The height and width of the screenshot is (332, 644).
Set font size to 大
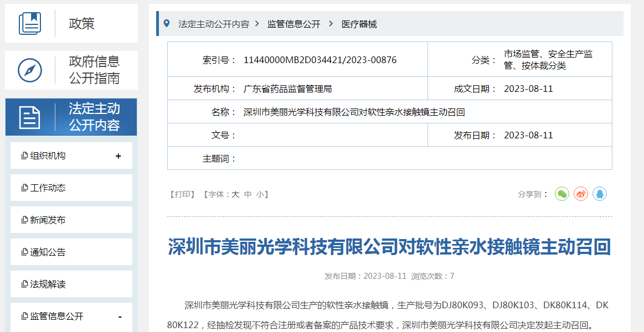(235, 194)
